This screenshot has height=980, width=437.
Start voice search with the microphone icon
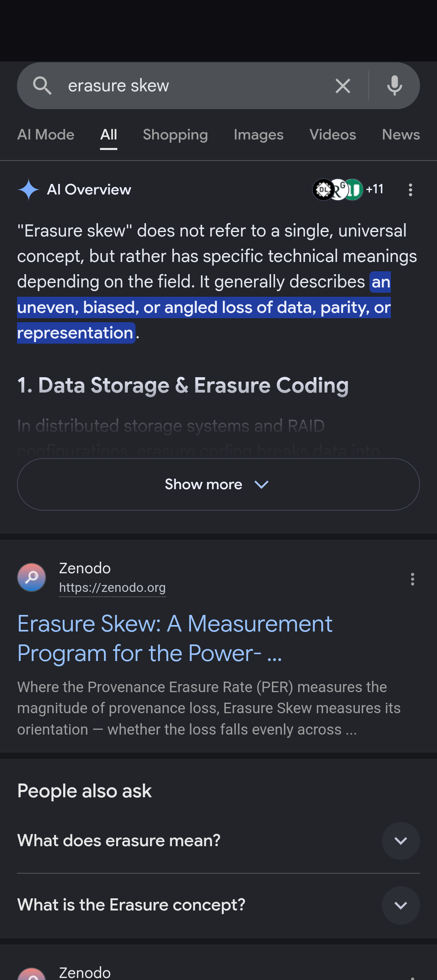(x=395, y=86)
